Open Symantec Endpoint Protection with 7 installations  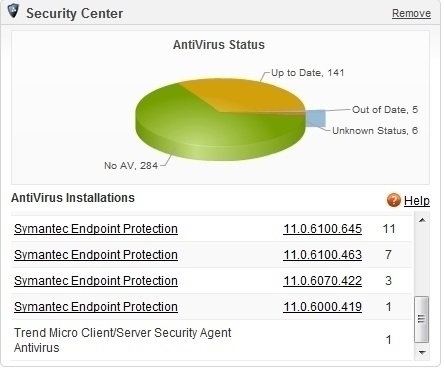(96, 255)
